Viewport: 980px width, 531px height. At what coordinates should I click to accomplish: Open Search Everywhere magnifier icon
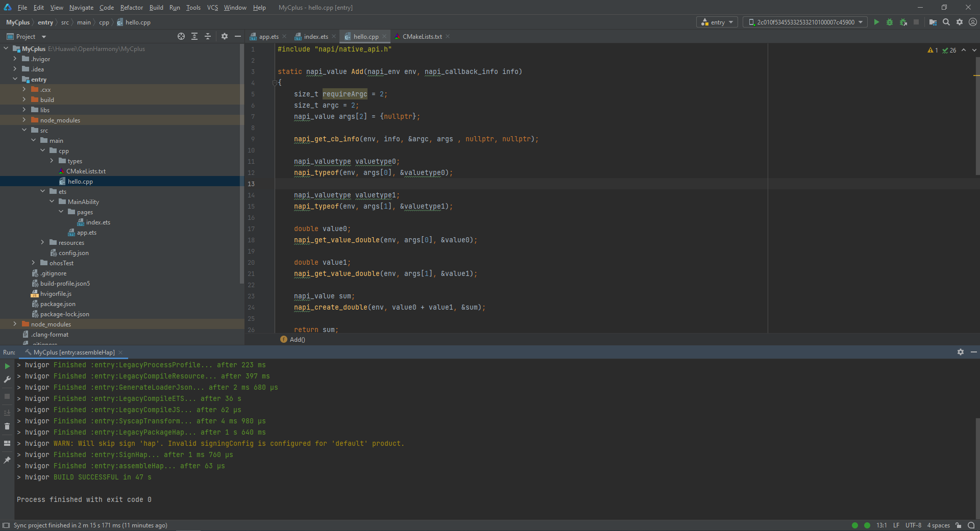coord(946,22)
